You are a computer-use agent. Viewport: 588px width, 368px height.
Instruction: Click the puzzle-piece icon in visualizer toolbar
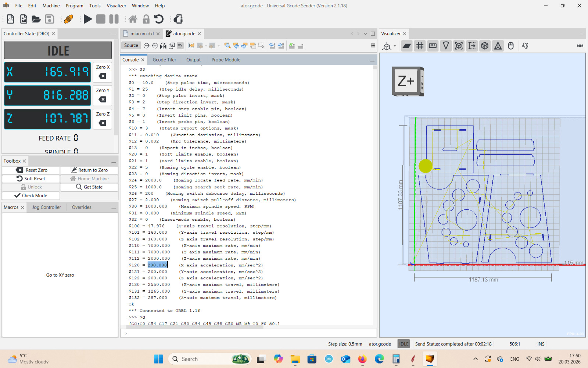525,46
